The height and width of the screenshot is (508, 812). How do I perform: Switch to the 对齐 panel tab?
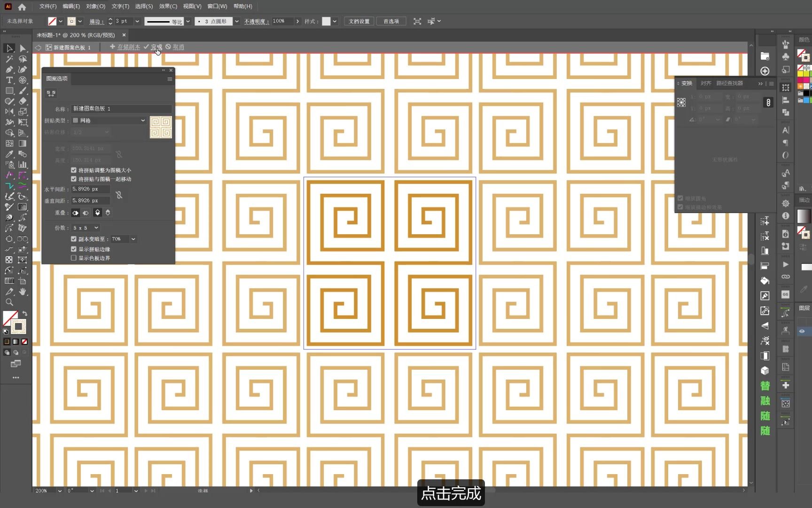(x=706, y=83)
